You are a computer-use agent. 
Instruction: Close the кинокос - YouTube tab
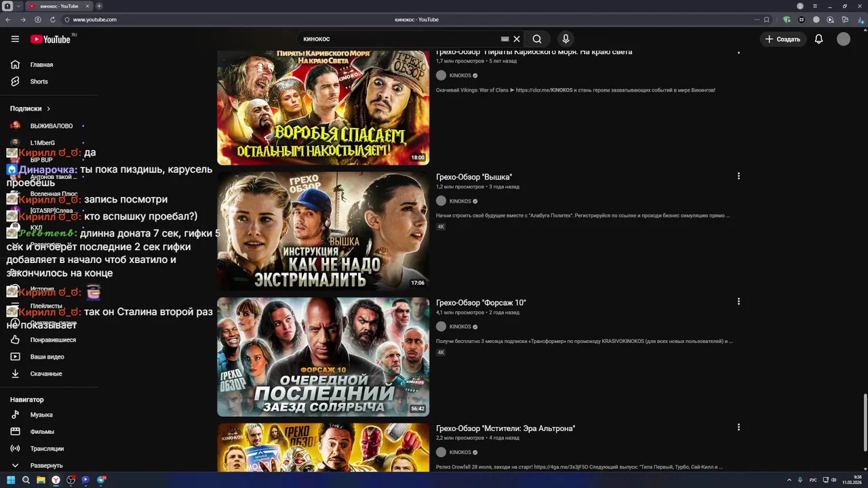click(x=87, y=6)
